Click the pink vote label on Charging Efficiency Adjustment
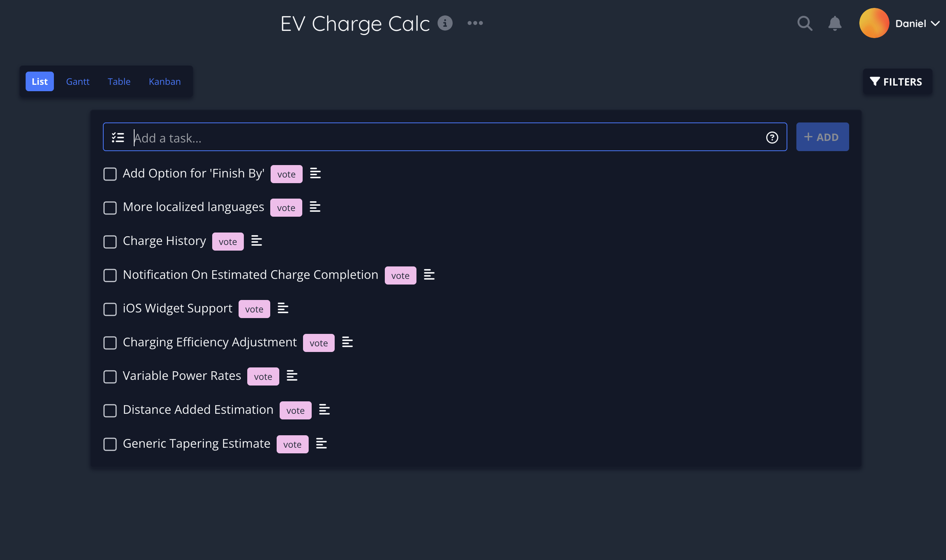Image resolution: width=946 pixels, height=560 pixels. 318,343
